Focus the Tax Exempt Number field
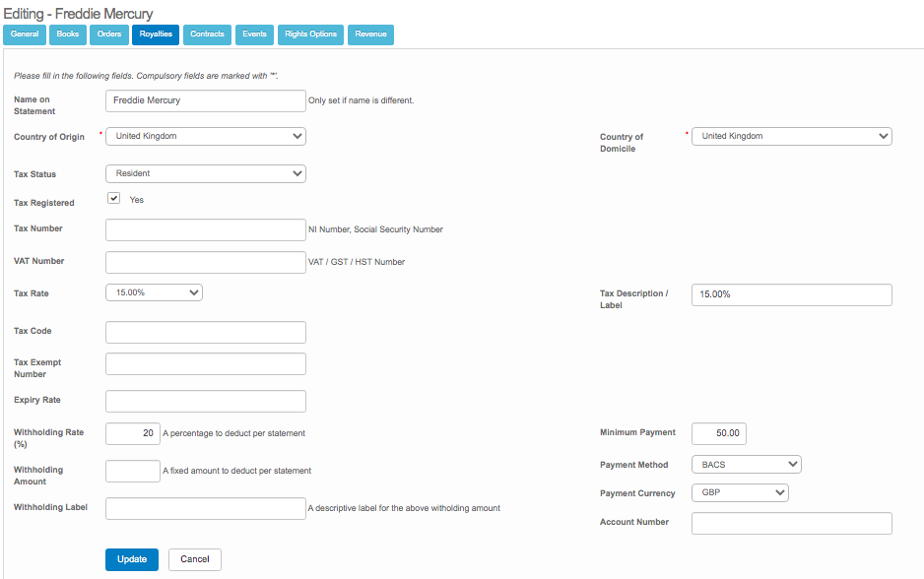924x579 pixels. 206,364
